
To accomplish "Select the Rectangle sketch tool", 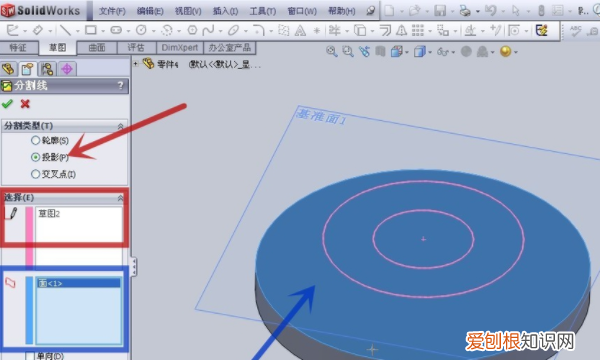I will tap(91, 30).
